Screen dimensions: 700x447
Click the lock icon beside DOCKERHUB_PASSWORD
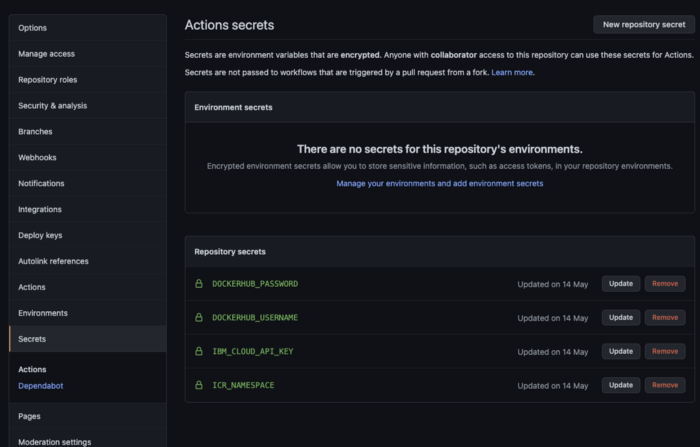[199, 284]
